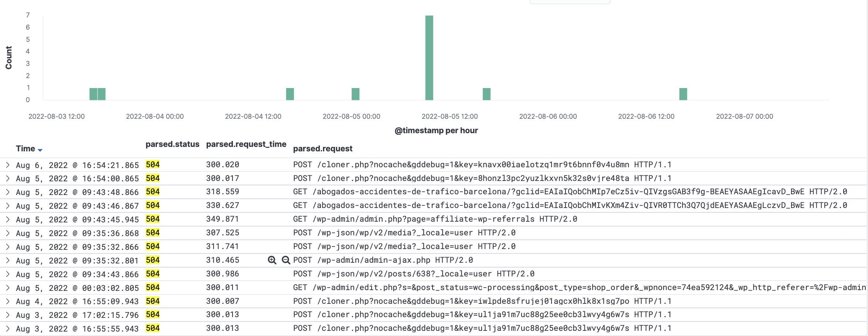Viewport: 868px width, 336px height.
Task: Select the first histogram bar on Aug 3
Action: tap(93, 94)
